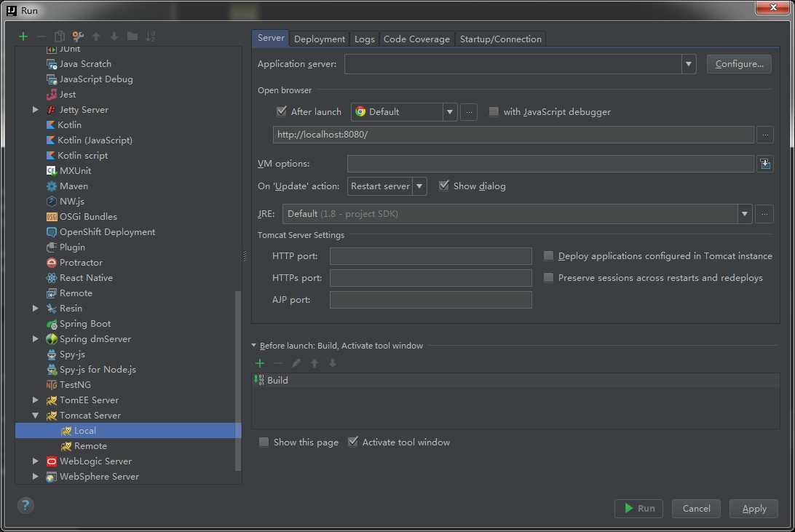Image resolution: width=795 pixels, height=532 pixels.
Task: Enable Deploy applications configured in Tomcat instance
Action: click(548, 255)
